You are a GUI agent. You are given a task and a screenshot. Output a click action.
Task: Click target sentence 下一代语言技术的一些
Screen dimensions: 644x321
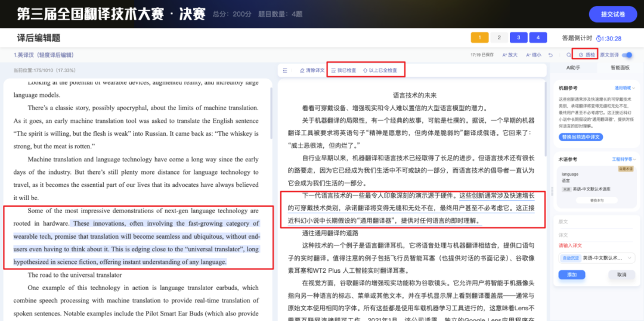(380, 195)
